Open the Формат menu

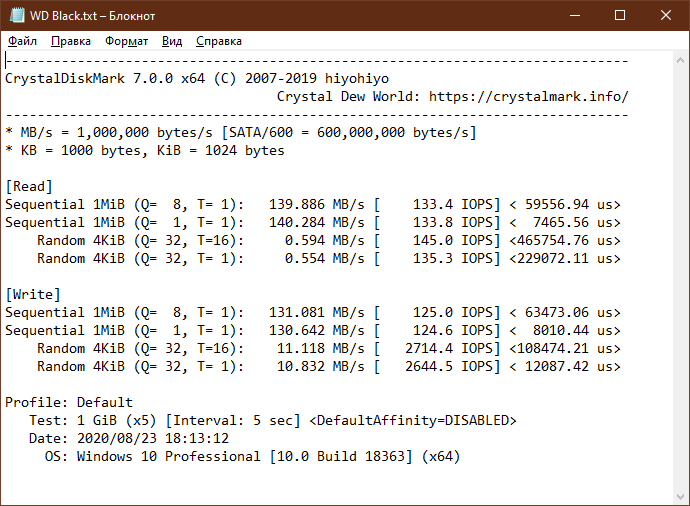tap(126, 41)
